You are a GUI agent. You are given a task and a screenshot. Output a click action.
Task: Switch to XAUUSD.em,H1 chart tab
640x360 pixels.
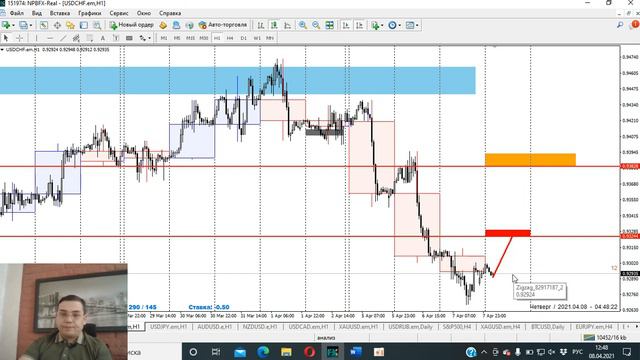[358, 327]
